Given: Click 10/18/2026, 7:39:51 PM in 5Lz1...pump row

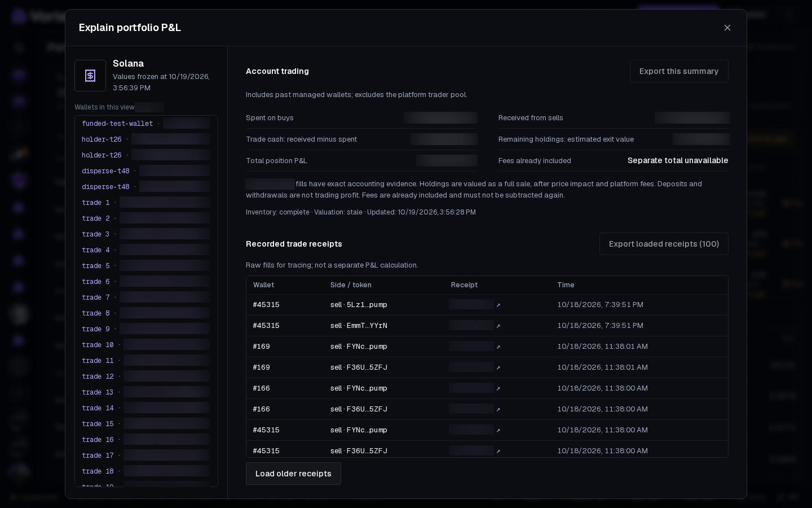Looking at the screenshot, I should point(600,305).
